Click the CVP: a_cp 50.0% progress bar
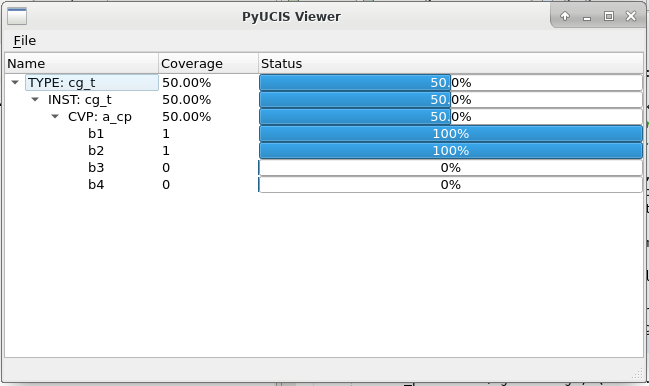Viewport: 649px width, 386px height. click(x=451, y=117)
